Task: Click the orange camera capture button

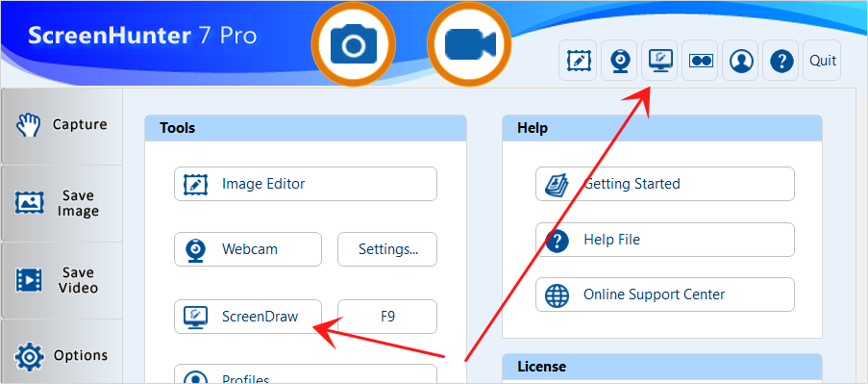Action: point(354,45)
